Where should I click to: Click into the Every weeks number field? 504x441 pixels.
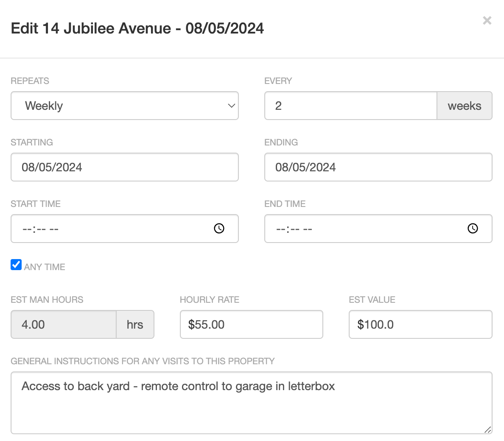click(x=351, y=106)
